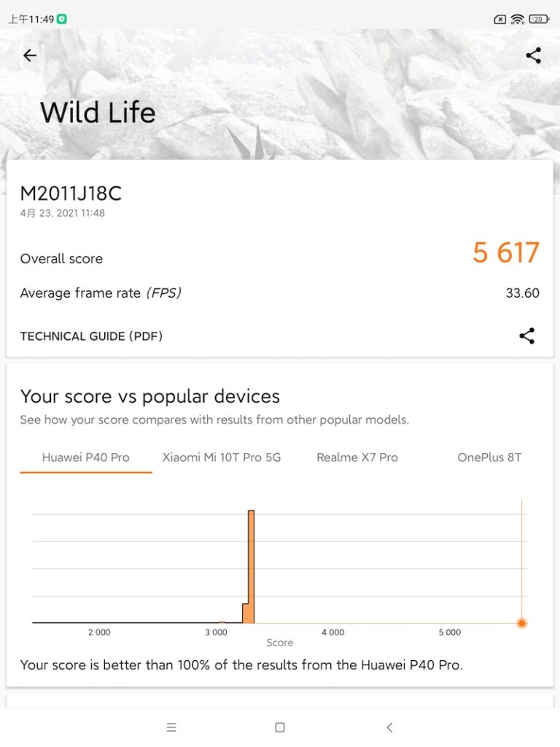Tap the green status bar notification icon
Viewport: 560px width, 747px height.
click(x=61, y=19)
